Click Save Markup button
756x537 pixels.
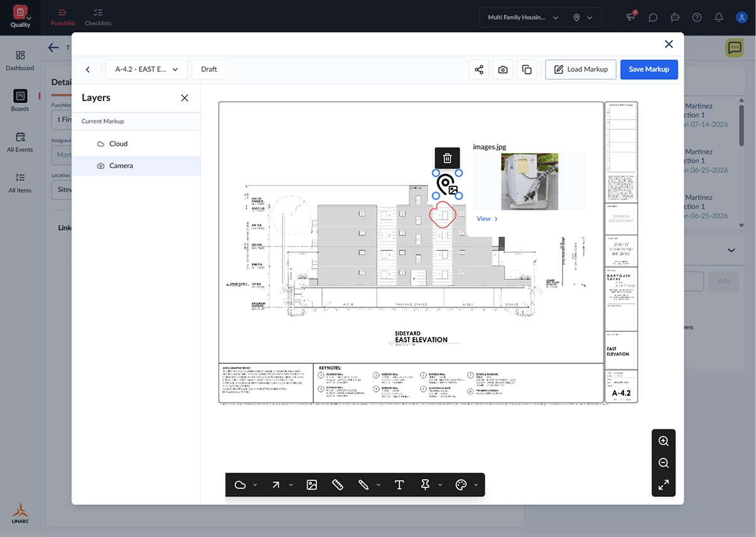pos(649,69)
